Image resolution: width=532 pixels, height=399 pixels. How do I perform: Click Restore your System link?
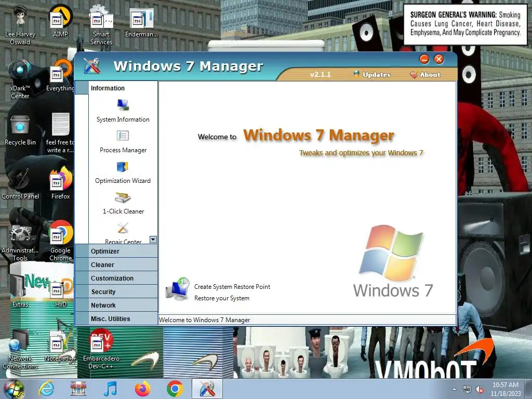[221, 298]
